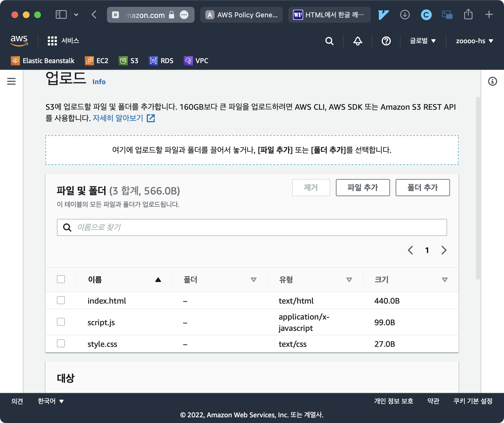This screenshot has height=423, width=504.
Task: Open VPC service shortcut
Action: click(196, 61)
